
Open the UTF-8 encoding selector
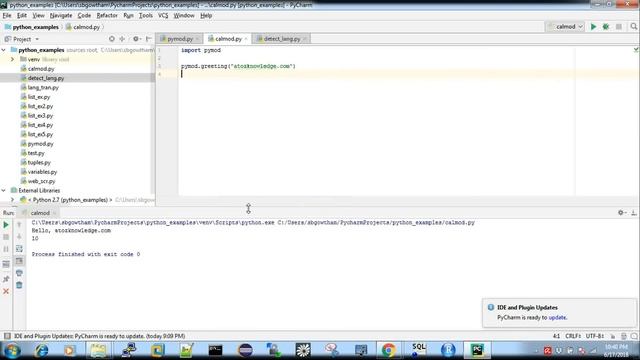595,336
